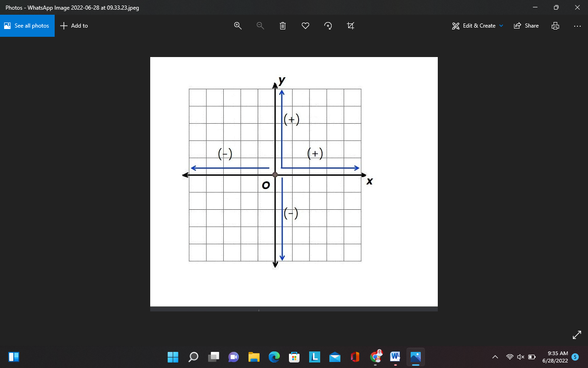This screenshot has height=368, width=588.
Task: Open Microsoft Word from the taskbar
Action: (395, 356)
